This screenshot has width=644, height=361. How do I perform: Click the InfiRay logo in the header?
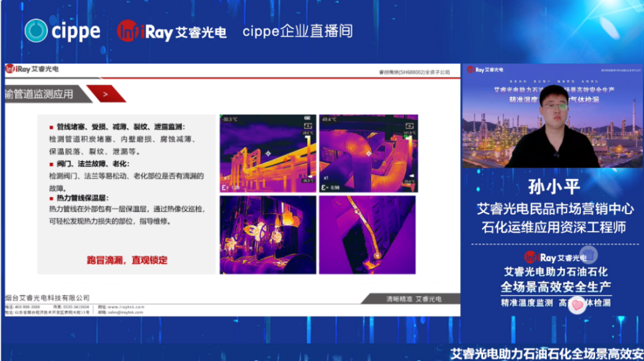172,31
